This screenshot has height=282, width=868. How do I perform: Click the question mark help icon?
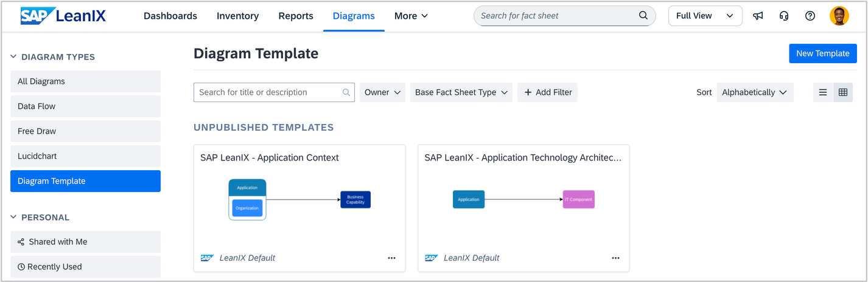[x=810, y=16]
